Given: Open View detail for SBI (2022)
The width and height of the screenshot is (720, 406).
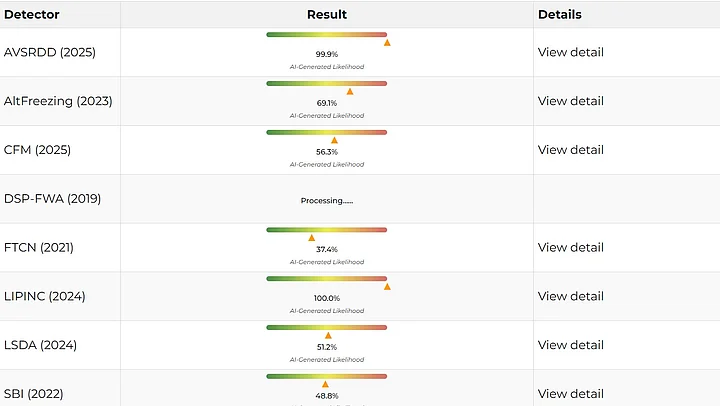Looking at the screenshot, I should point(570,394).
